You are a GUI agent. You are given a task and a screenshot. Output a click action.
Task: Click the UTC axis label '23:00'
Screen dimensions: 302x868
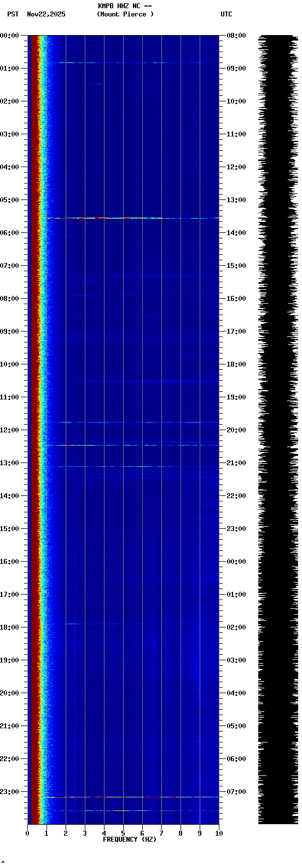pyautogui.click(x=236, y=529)
